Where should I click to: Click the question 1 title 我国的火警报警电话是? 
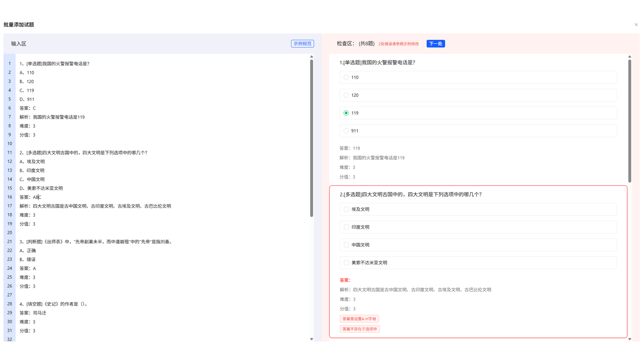pyautogui.click(x=386, y=62)
